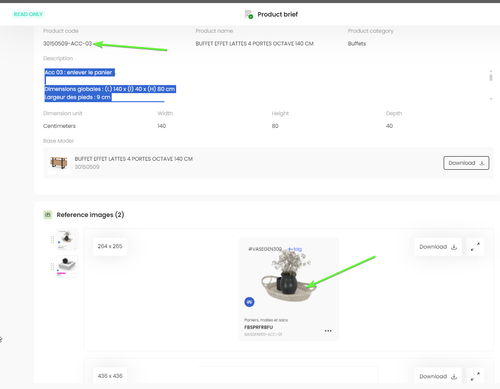500x389 pixels.
Task: Open the three-dots menu on FBSPRFRBFU card
Action: click(x=328, y=331)
